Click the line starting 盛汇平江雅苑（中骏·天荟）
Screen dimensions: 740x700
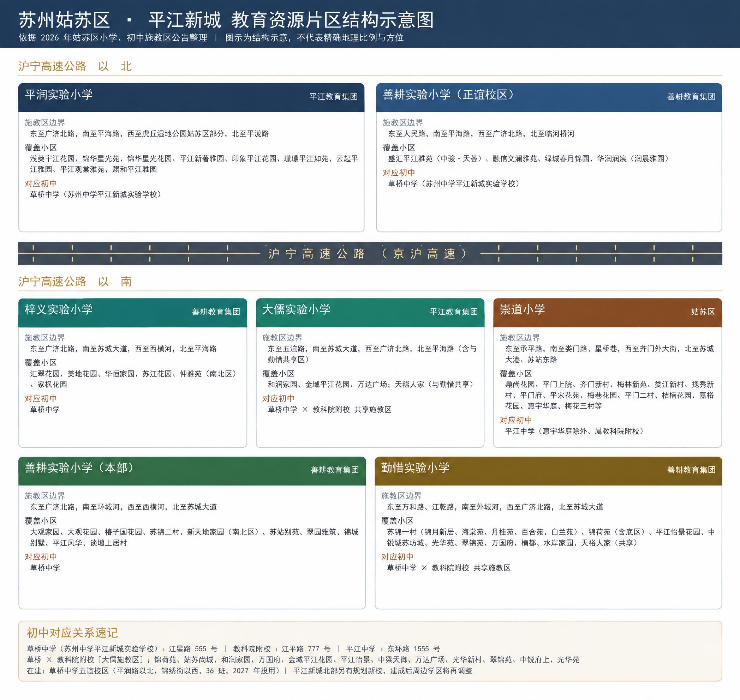[529, 158]
